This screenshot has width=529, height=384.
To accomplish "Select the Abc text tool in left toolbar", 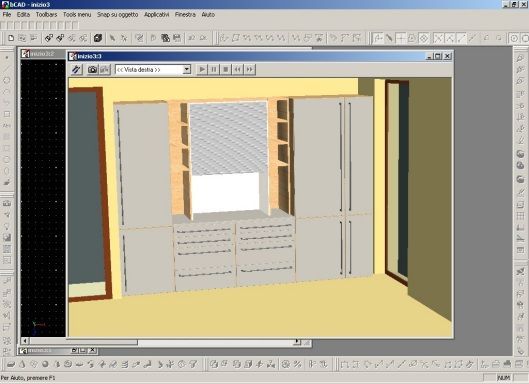I will [x=7, y=126].
